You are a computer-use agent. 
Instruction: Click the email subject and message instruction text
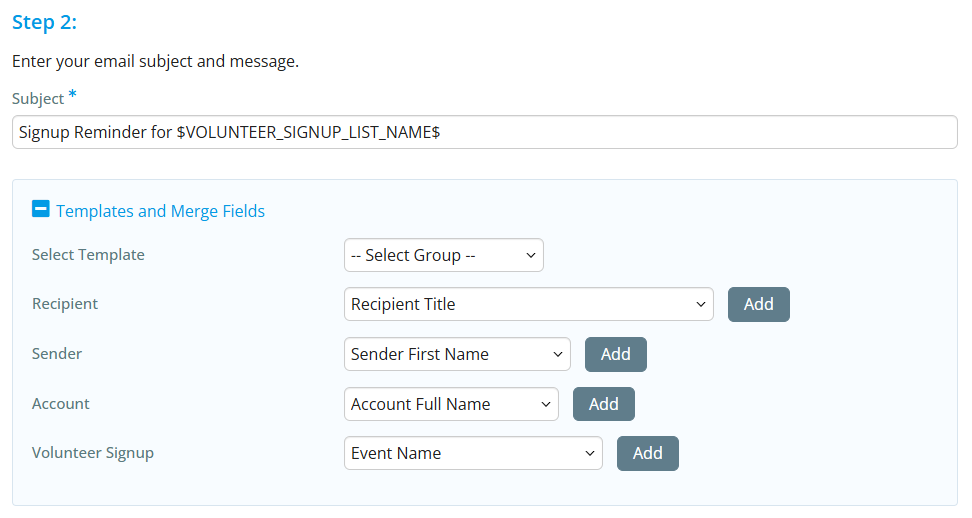[x=155, y=62]
